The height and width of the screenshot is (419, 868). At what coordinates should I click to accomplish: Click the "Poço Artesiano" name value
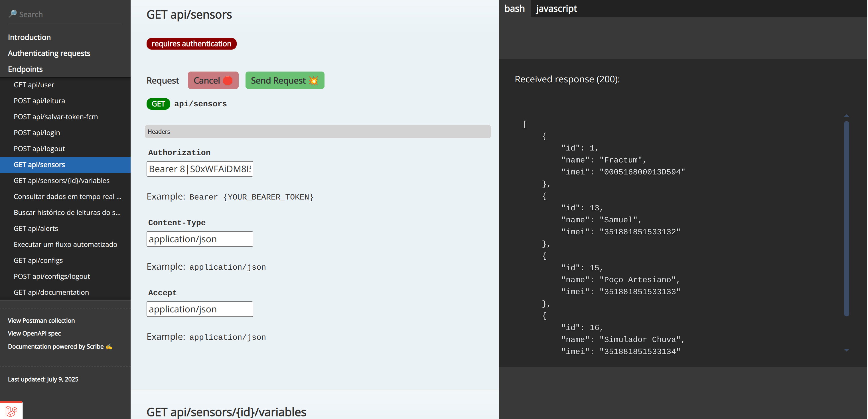pos(638,280)
